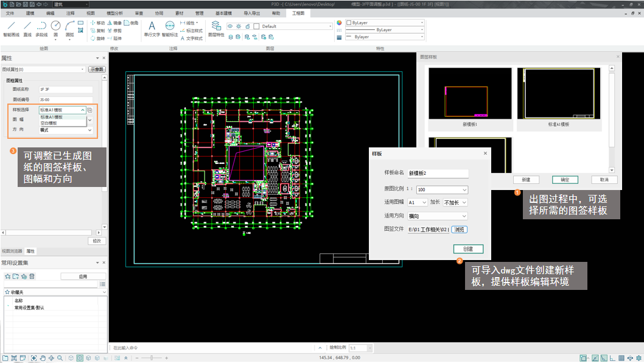Screen dimensions: 644x363
Task: Toggle layer visibility eye icon in ribbon
Action: 230,26
